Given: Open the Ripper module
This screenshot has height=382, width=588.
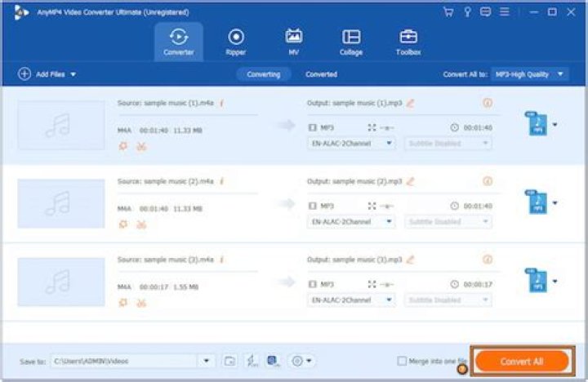Looking at the screenshot, I should (x=236, y=42).
